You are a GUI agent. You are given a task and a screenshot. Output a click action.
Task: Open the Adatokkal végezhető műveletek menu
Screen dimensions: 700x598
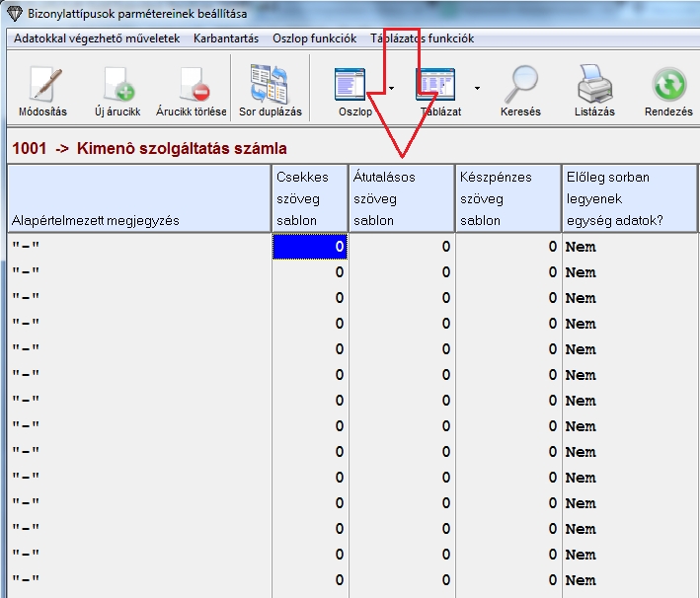97,38
